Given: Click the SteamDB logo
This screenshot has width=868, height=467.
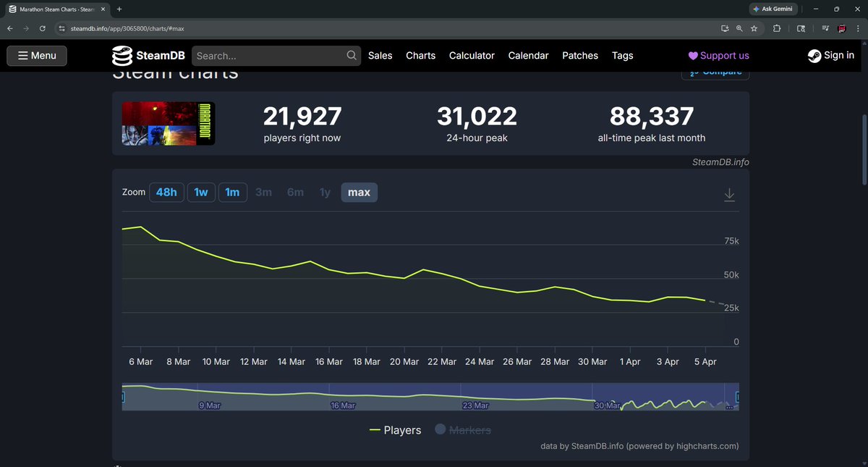Looking at the screenshot, I should click(148, 56).
